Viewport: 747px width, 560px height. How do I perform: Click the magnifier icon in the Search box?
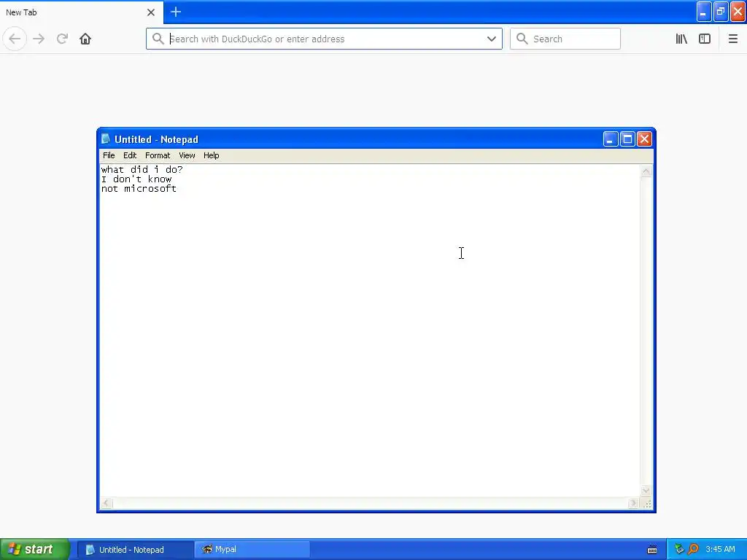522,39
